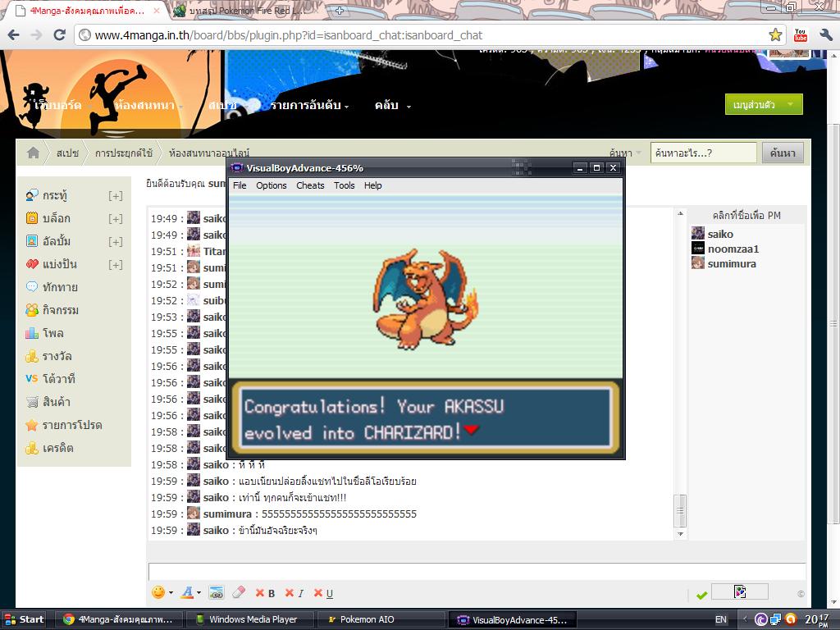Click the สเปซ breadcrumb link
Viewport: 840px width, 630px height.
point(67,153)
